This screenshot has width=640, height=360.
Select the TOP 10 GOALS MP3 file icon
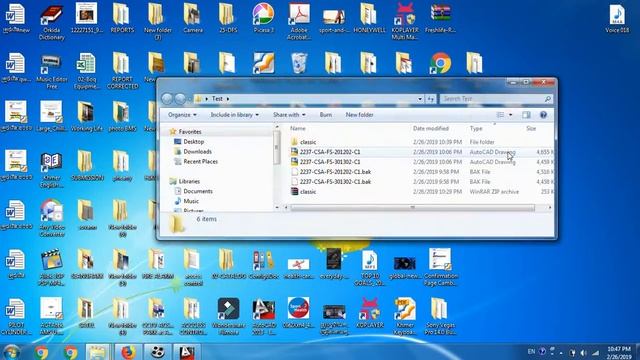point(370,267)
